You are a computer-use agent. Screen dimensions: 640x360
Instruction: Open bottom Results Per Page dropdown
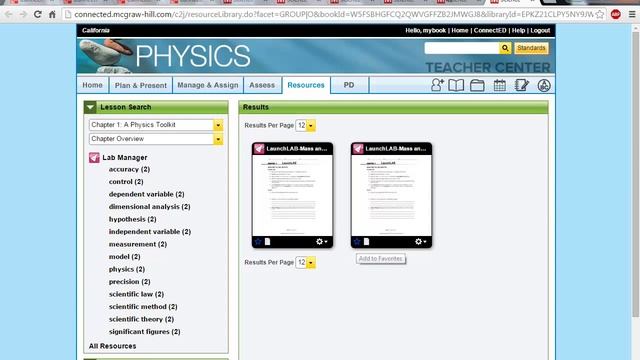point(306,262)
